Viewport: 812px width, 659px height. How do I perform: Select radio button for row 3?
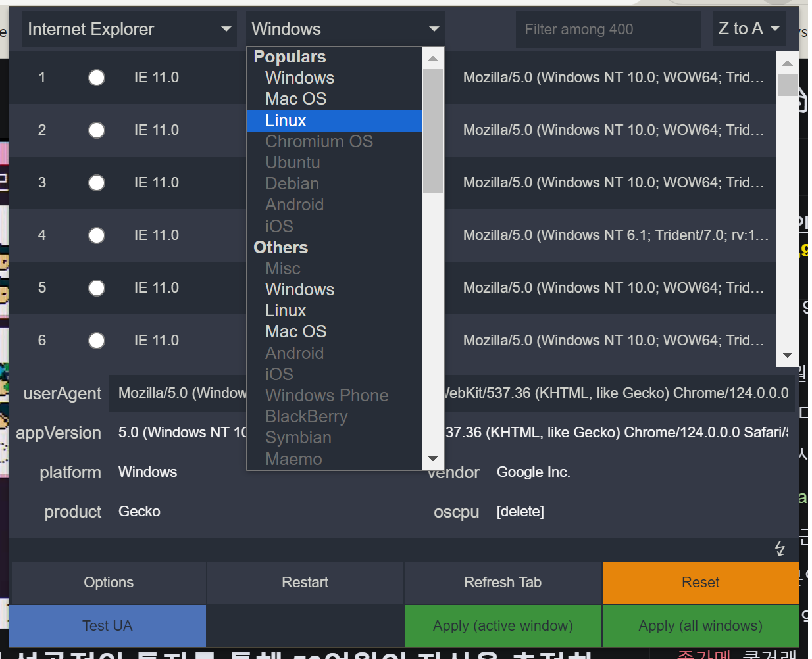97,183
